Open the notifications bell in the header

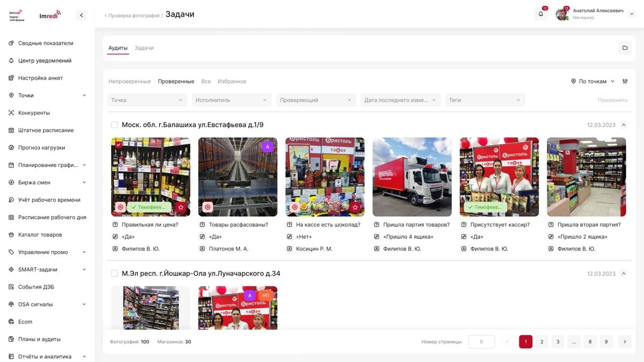click(540, 14)
